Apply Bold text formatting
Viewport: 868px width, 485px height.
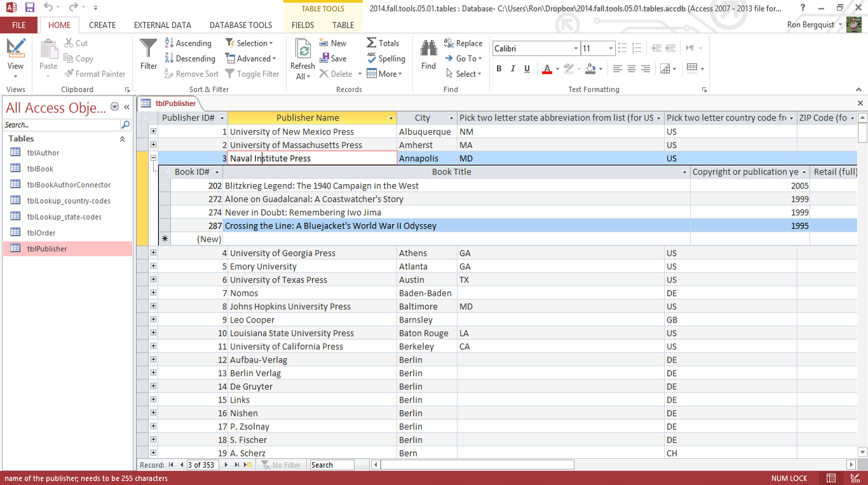pos(499,69)
